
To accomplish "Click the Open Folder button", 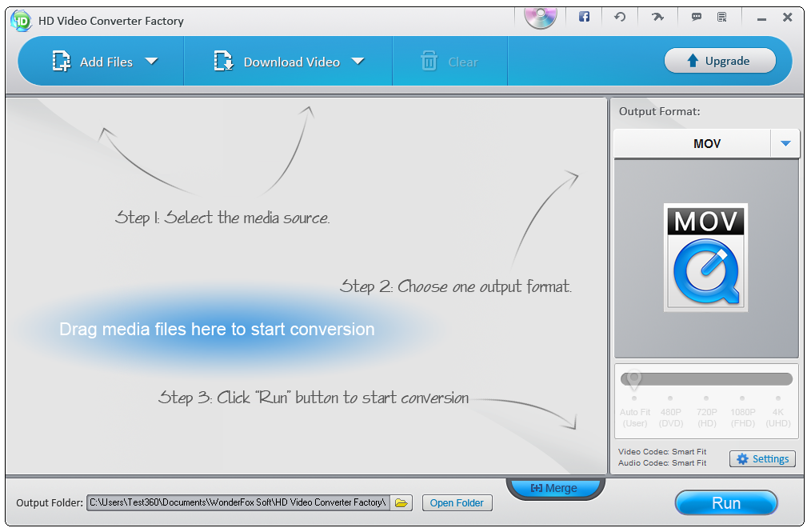I will [457, 503].
